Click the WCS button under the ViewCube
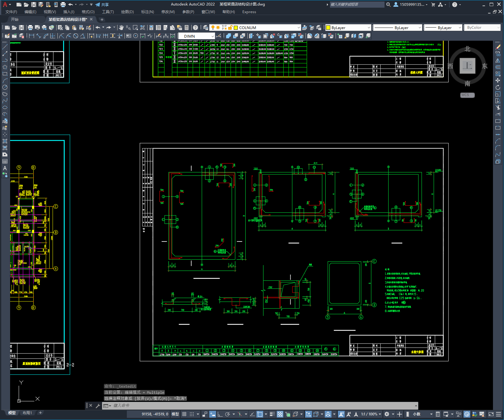The width and height of the screenshot is (504, 420). tap(467, 95)
